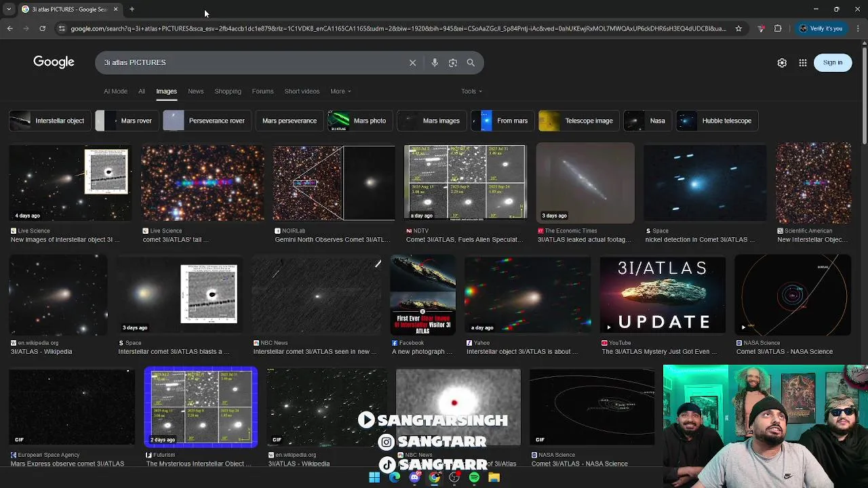
Task: Launch Microsoft Edge from taskbar
Action: tap(395, 477)
